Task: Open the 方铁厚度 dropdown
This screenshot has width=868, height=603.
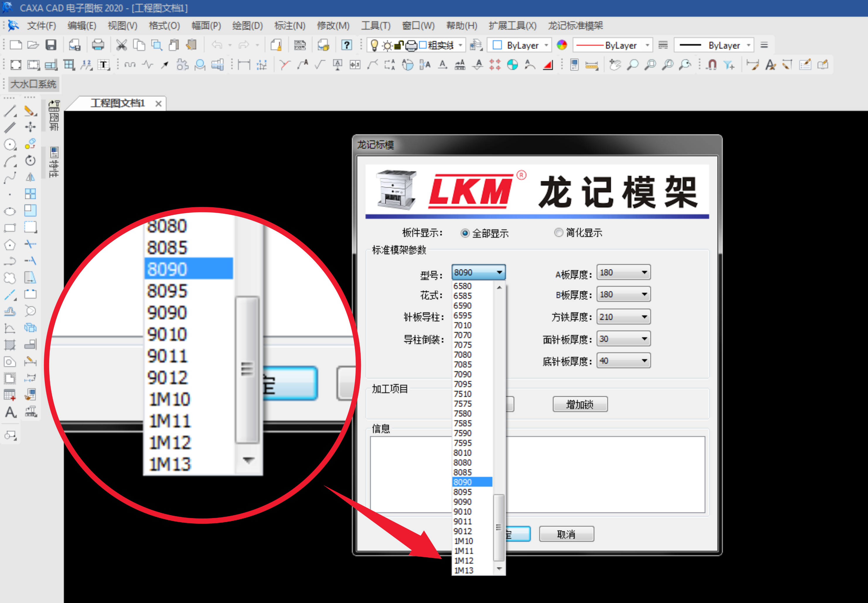Action: (644, 317)
